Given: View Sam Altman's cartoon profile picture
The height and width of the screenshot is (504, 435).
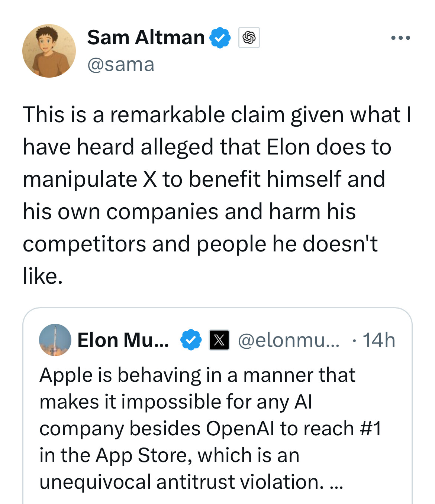Looking at the screenshot, I should click(x=49, y=51).
